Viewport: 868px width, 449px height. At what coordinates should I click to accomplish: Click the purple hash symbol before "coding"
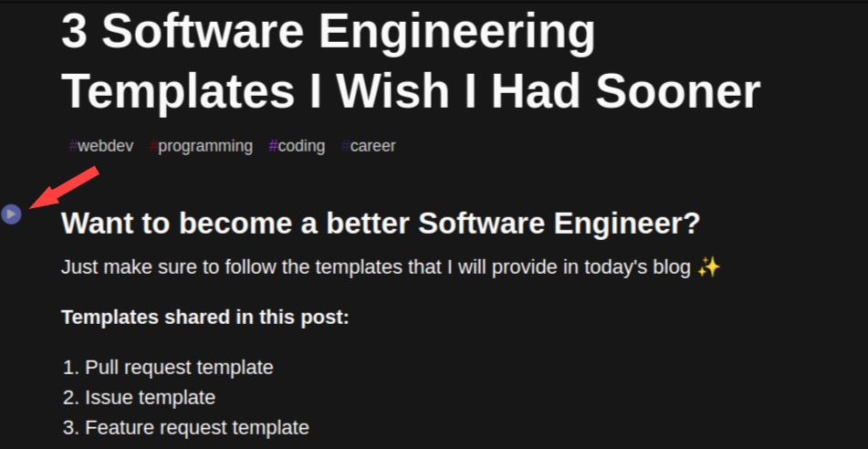click(x=273, y=146)
